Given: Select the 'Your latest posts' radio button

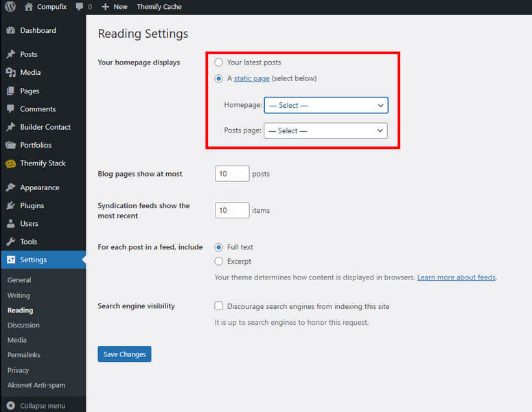Looking at the screenshot, I should [x=218, y=62].
